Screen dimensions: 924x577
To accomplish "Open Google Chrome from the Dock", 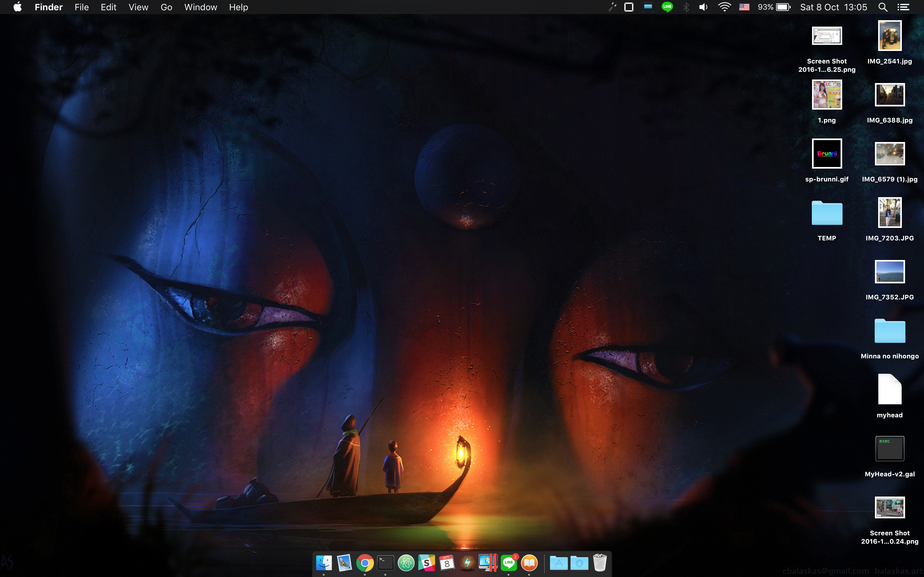I will tap(365, 563).
